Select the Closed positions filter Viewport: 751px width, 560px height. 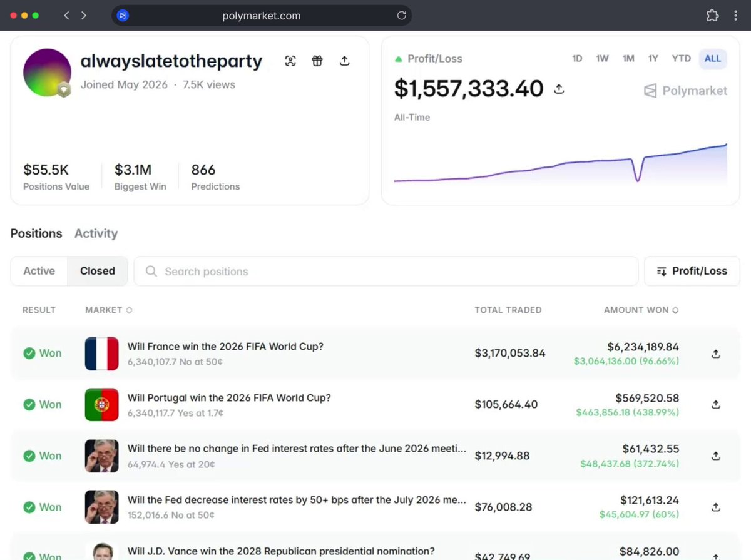pyautogui.click(x=98, y=271)
